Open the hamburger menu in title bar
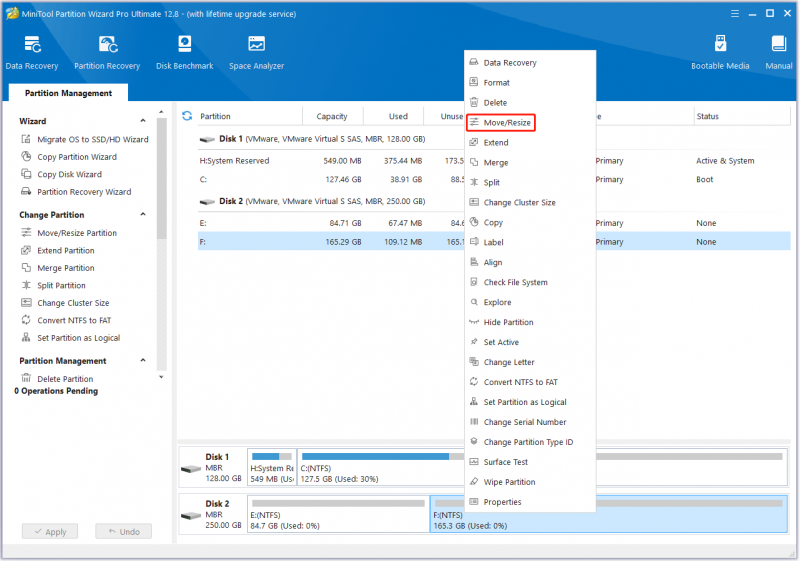This screenshot has width=800, height=561. coord(735,14)
